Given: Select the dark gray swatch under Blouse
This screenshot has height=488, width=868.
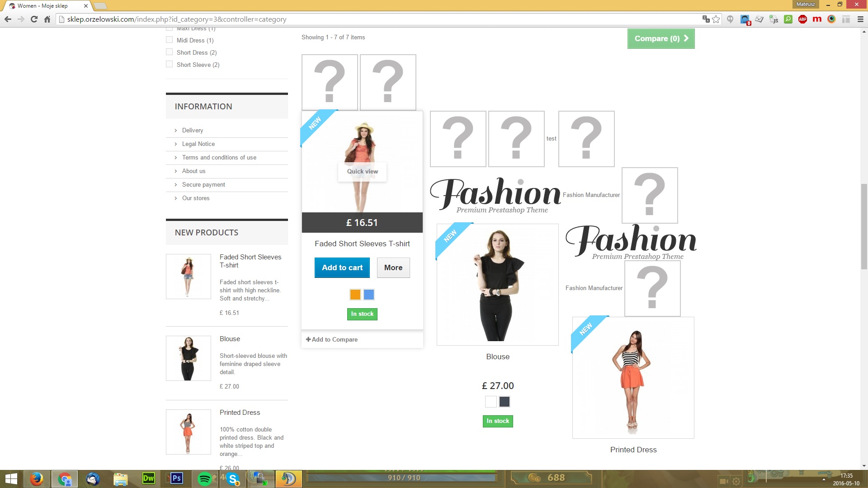Looking at the screenshot, I should (x=505, y=402).
